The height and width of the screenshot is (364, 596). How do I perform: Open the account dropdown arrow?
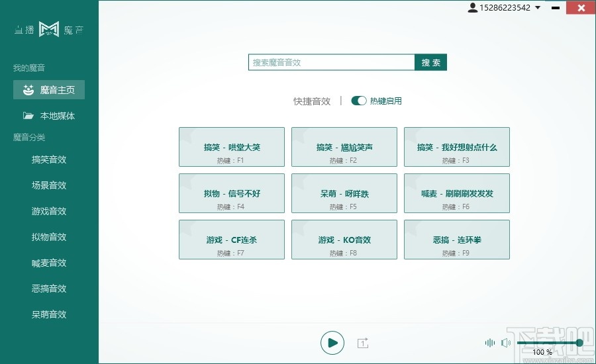pos(538,7)
